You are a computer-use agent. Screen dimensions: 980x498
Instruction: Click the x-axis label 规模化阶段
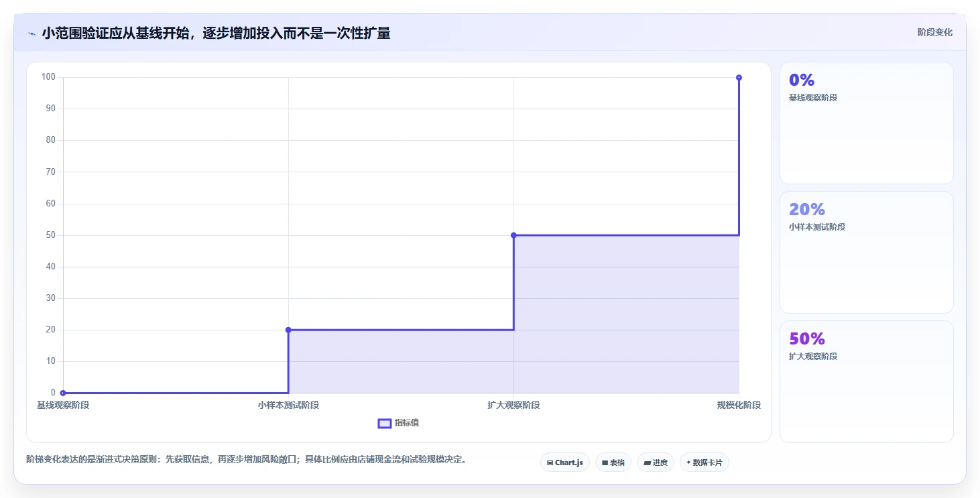point(739,405)
